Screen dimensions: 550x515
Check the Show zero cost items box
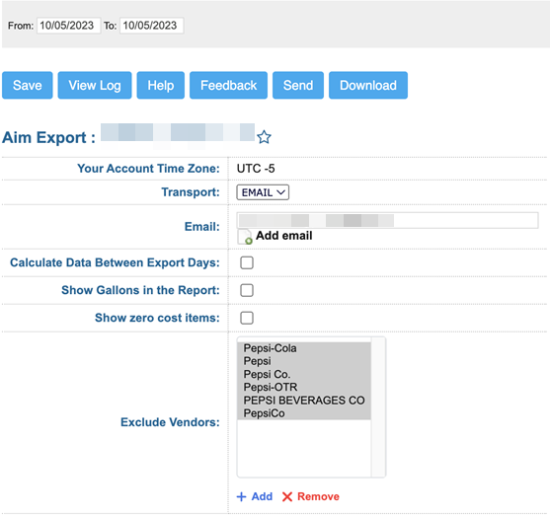point(247,318)
